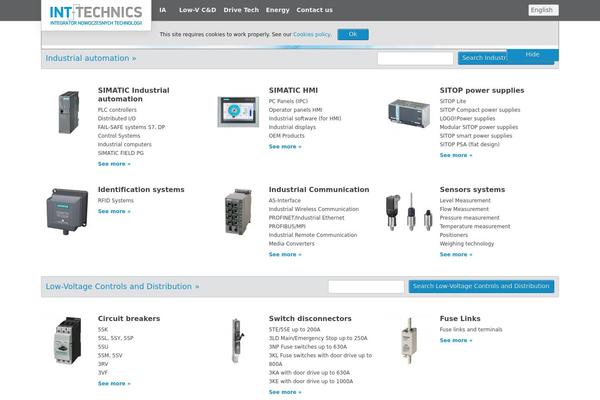Image resolution: width=600 pixels, height=400 pixels.
Task: Open the Industrial automation » heading link
Action: pyautogui.click(x=91, y=58)
